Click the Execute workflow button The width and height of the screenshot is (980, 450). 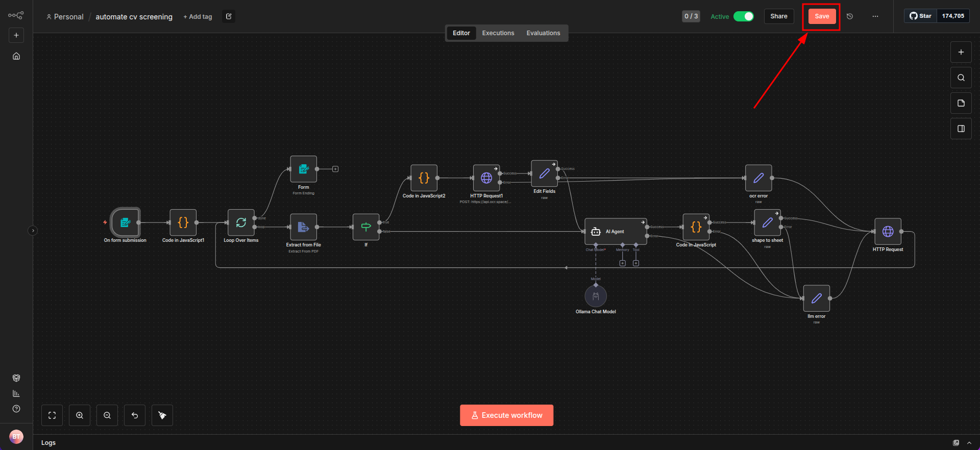[506, 415]
